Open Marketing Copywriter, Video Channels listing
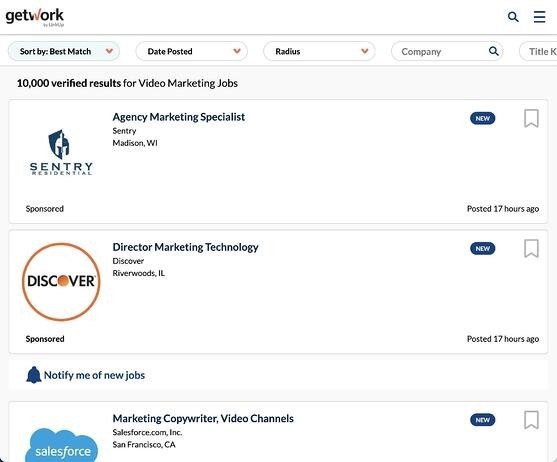The width and height of the screenshot is (557, 462). [203, 418]
